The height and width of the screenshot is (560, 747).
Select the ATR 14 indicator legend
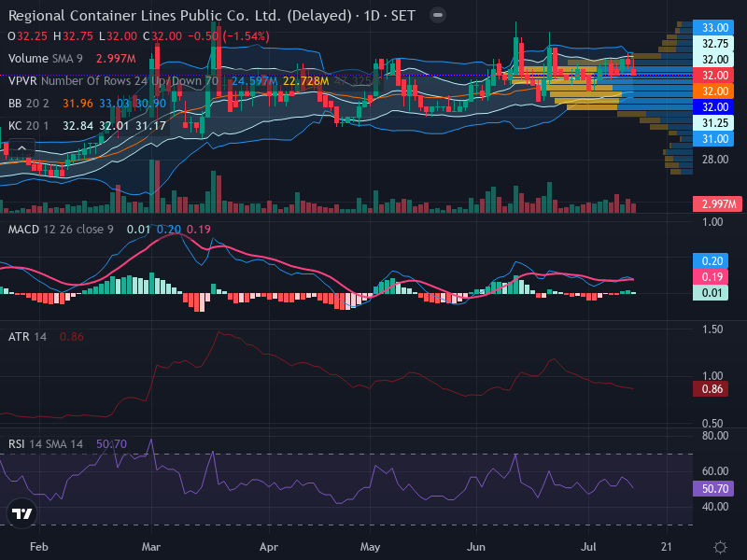coord(27,337)
